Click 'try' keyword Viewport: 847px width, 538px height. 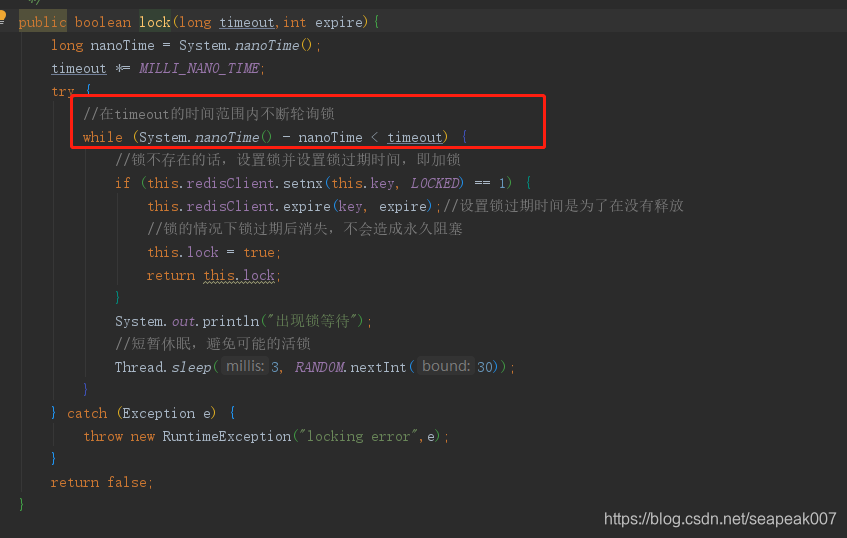(63, 91)
